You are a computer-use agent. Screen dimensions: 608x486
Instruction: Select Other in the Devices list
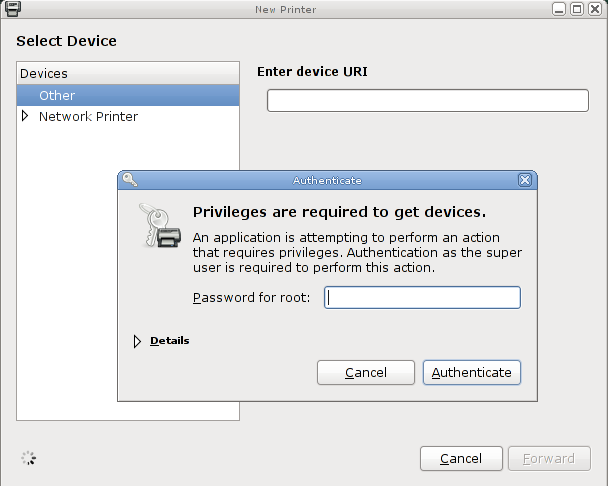click(x=128, y=95)
